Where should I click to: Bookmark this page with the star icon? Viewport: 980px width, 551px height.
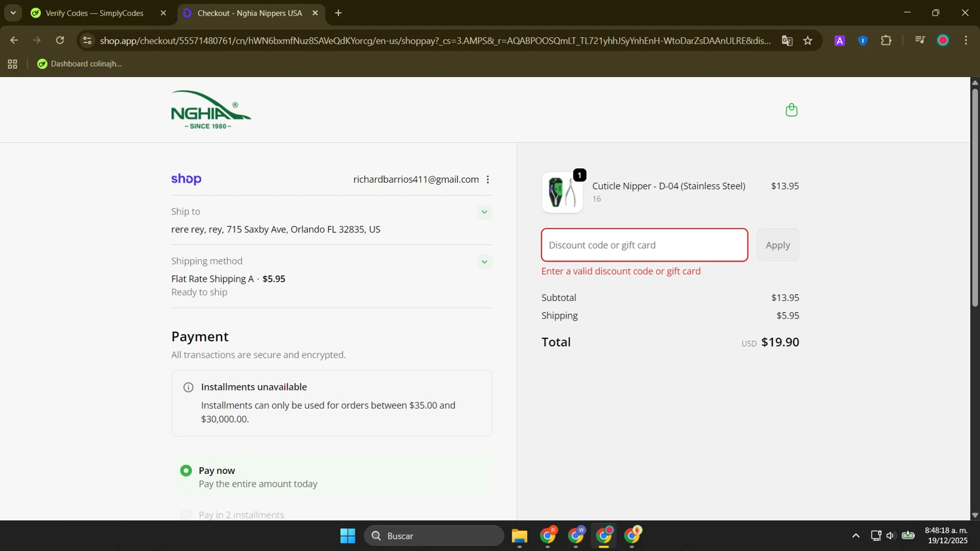click(x=808, y=40)
